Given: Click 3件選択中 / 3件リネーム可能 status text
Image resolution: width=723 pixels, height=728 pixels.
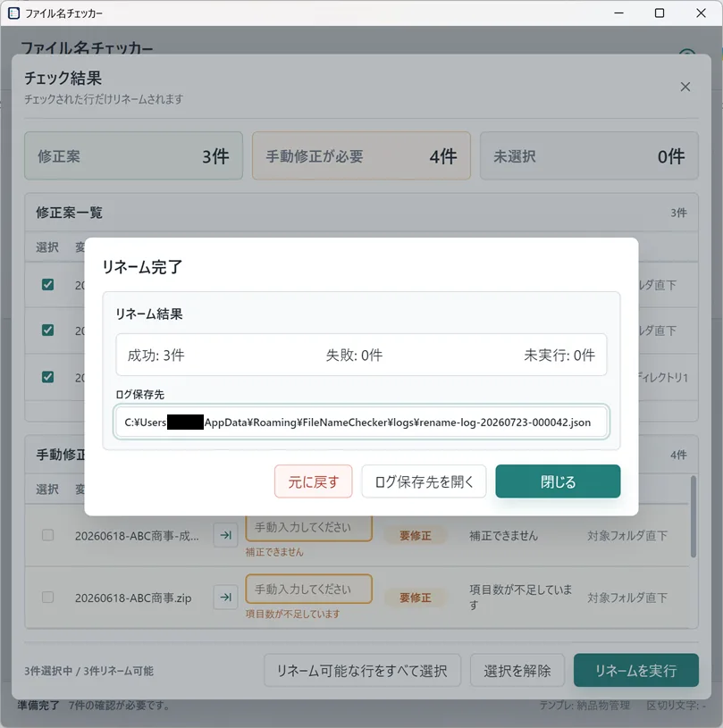Looking at the screenshot, I should [88, 671].
